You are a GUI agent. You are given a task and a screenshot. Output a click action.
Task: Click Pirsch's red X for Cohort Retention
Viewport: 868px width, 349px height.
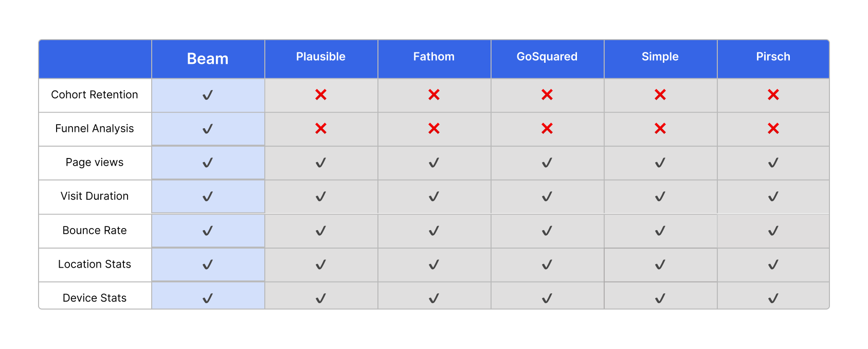click(773, 95)
